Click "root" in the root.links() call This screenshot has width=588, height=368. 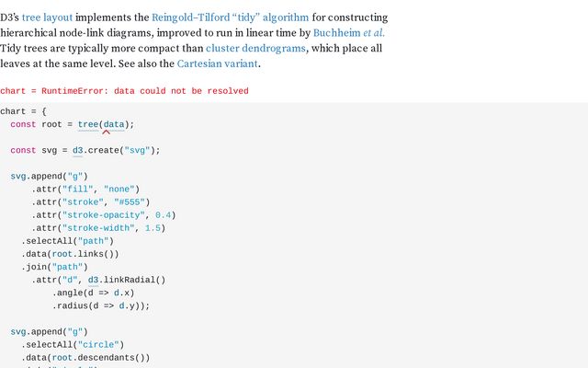[62, 254]
